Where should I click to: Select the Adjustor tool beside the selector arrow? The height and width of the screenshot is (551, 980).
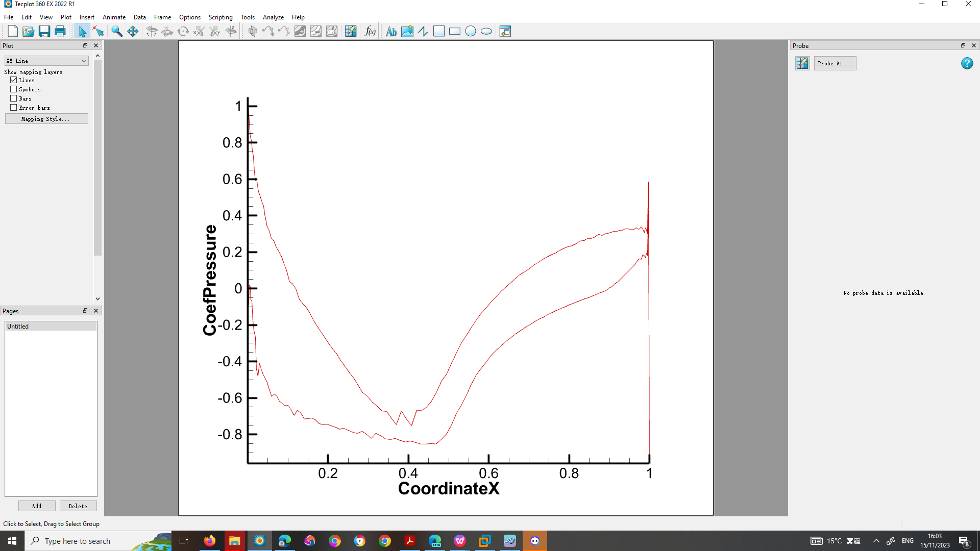(99, 31)
